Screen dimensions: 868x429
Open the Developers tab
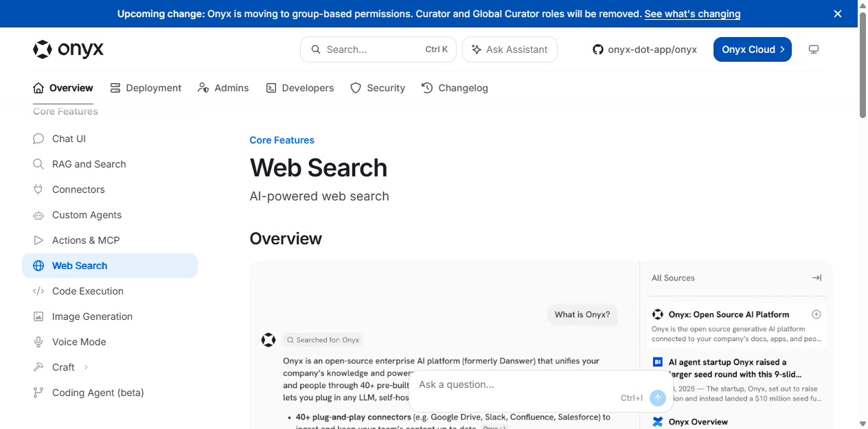[x=300, y=88]
